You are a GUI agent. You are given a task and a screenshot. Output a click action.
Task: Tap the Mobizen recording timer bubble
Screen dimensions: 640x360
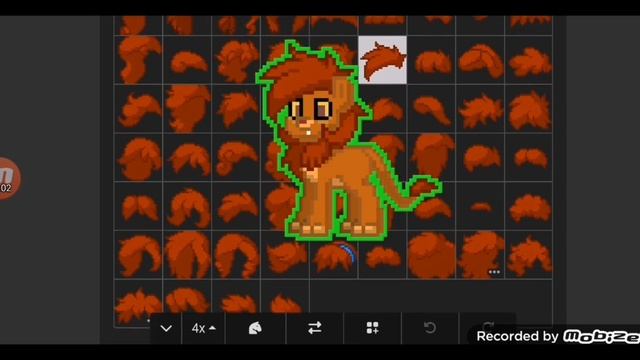click(8, 178)
